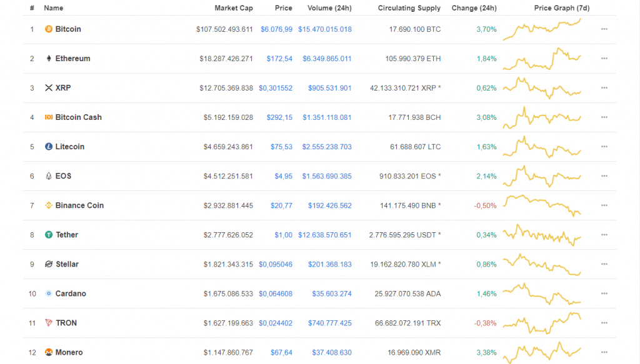
Task: Click the Tether logo icon
Action: click(x=49, y=234)
